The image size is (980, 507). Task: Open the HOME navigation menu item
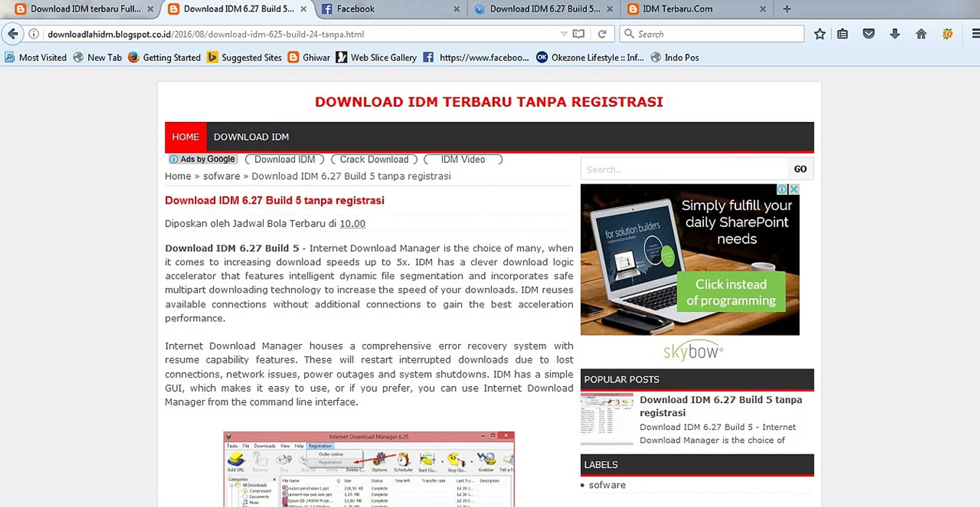point(185,137)
